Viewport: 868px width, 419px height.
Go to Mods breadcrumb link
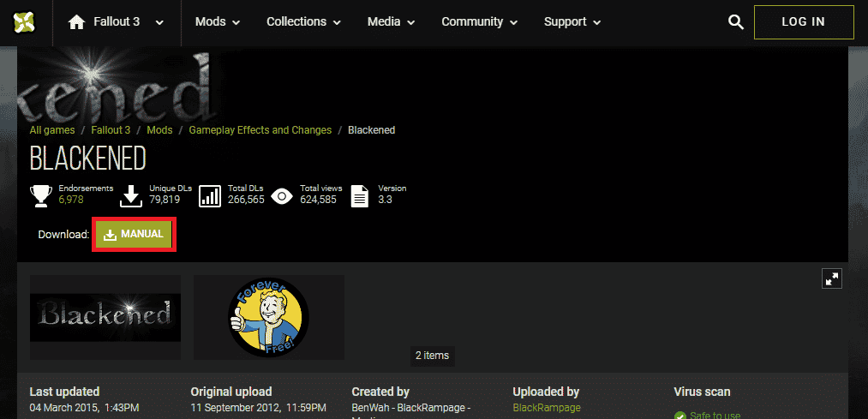[159, 130]
